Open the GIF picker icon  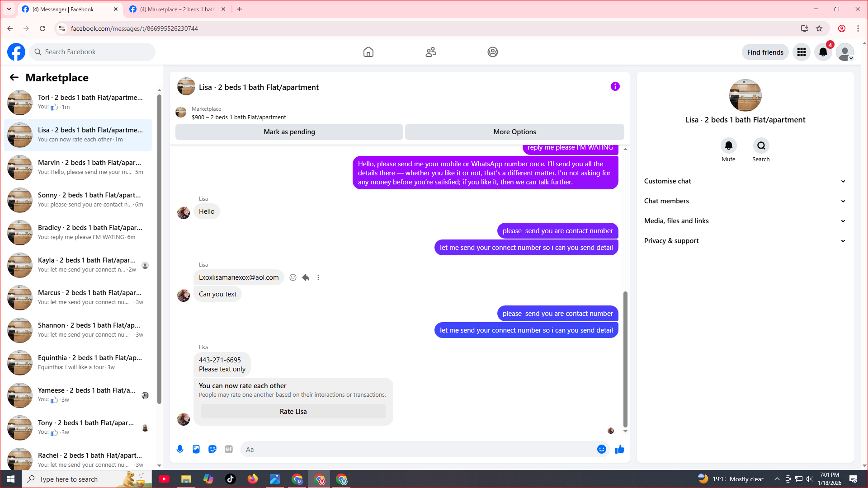(x=229, y=449)
